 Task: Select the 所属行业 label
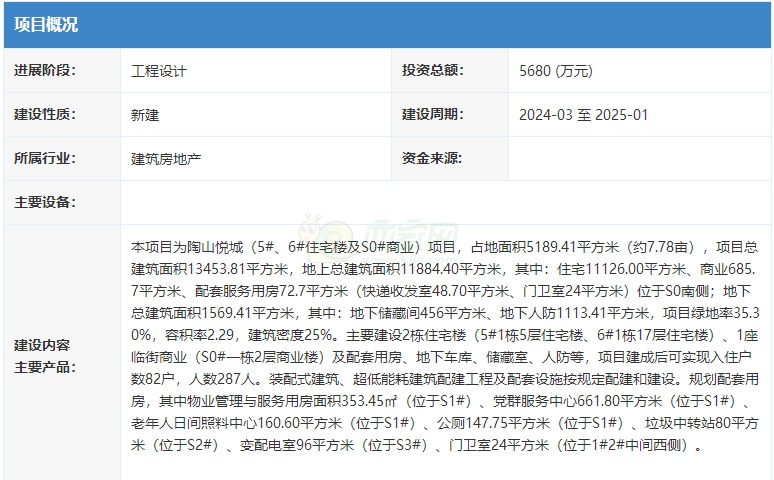45,159
